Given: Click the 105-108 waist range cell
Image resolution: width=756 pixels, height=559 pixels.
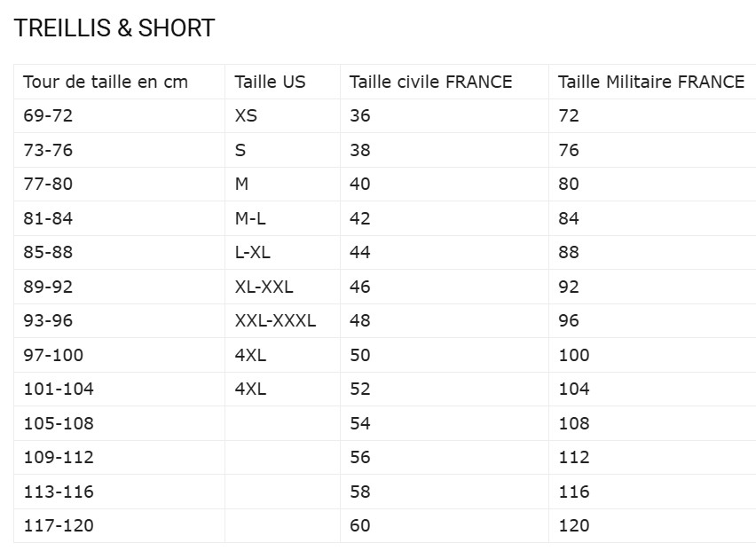Looking at the screenshot, I should point(58,423).
